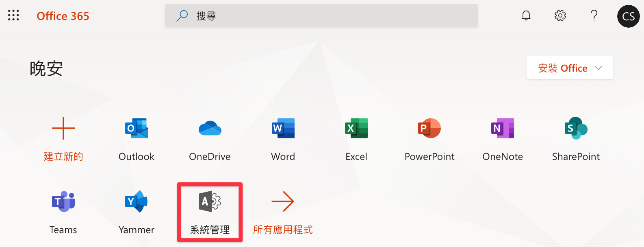Launch the PowerPoint app icon
This screenshot has height=247, width=644.
click(429, 128)
